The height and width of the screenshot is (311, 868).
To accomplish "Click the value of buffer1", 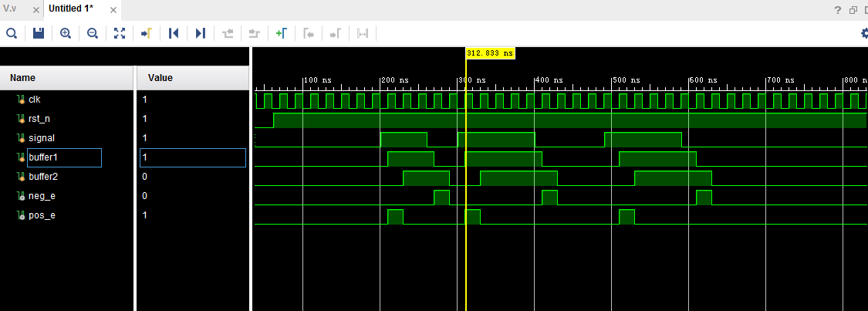I will (193, 157).
